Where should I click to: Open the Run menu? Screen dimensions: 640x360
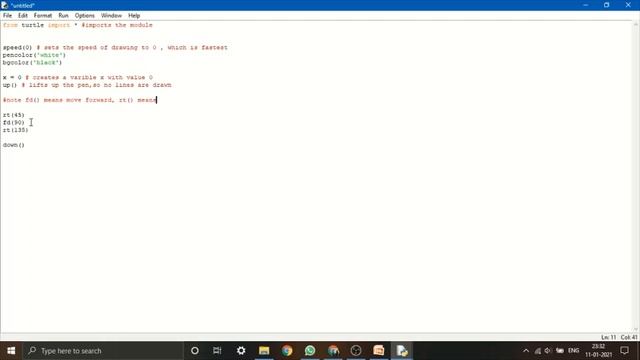click(x=63, y=16)
